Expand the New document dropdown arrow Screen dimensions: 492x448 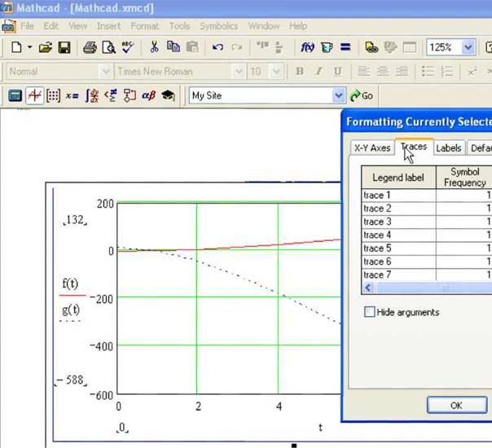(29, 47)
